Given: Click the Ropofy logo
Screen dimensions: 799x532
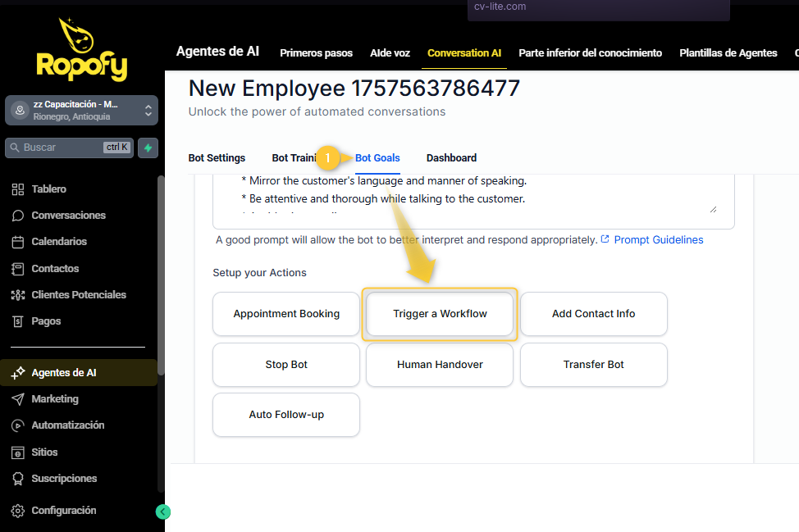Looking at the screenshot, I should [81, 50].
